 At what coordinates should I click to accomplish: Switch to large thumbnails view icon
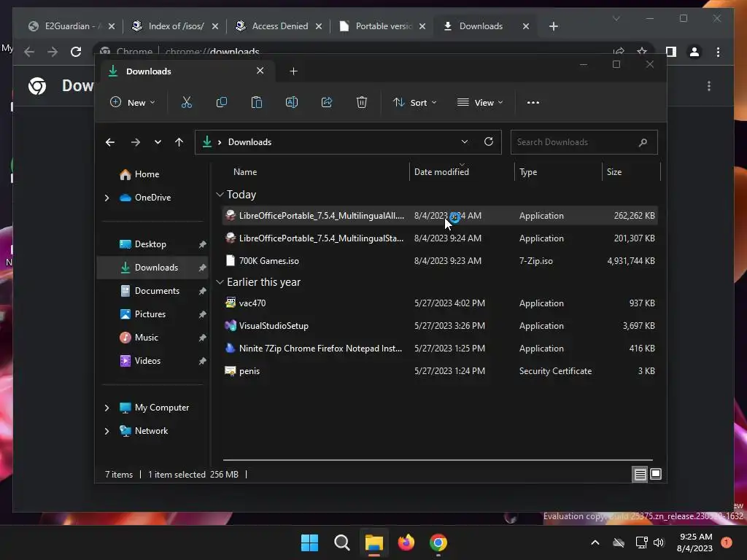click(656, 474)
